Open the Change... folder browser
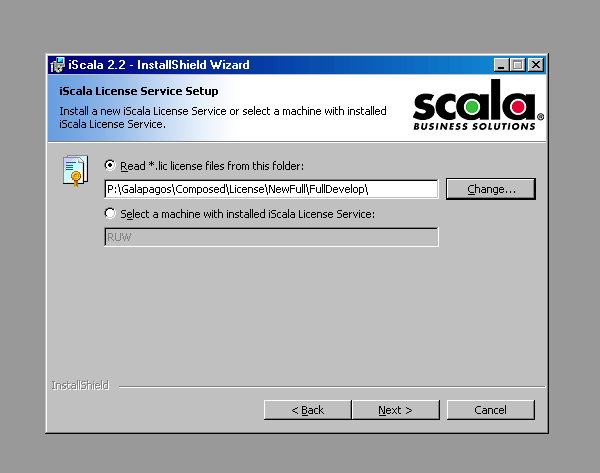The image size is (600, 473). coord(491,189)
